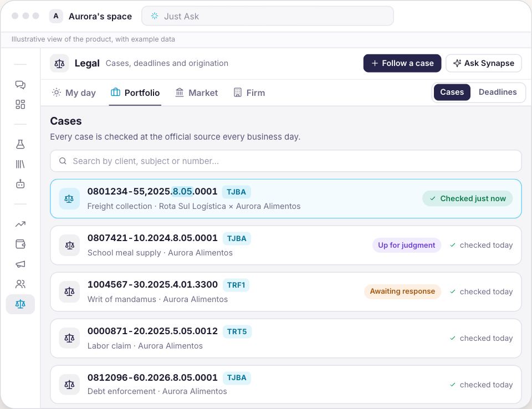
Task: Click the Ask Synapse button
Action: click(x=483, y=63)
